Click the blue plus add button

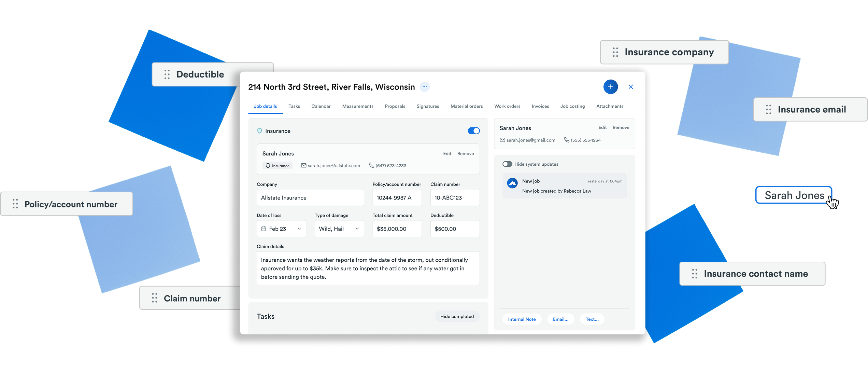click(610, 87)
